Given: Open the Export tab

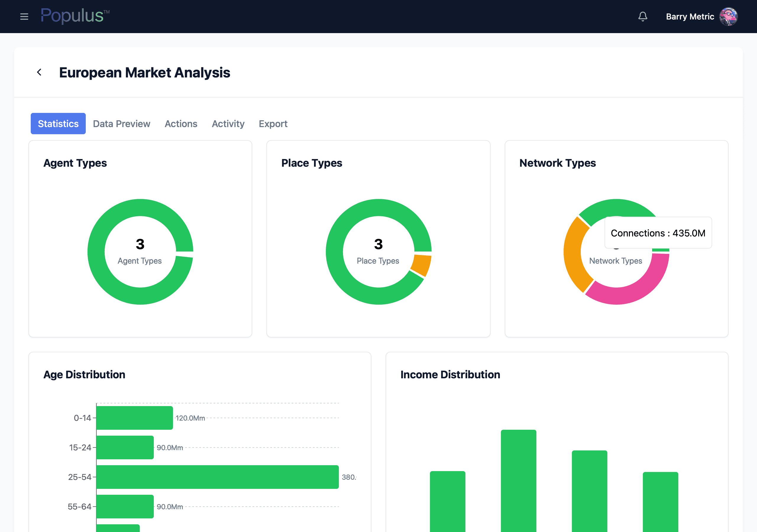Looking at the screenshot, I should click(273, 124).
